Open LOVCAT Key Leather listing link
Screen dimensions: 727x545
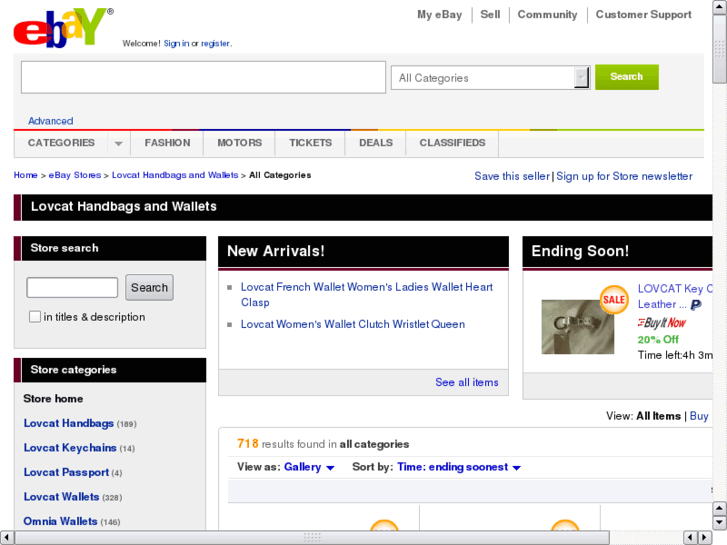(x=675, y=296)
